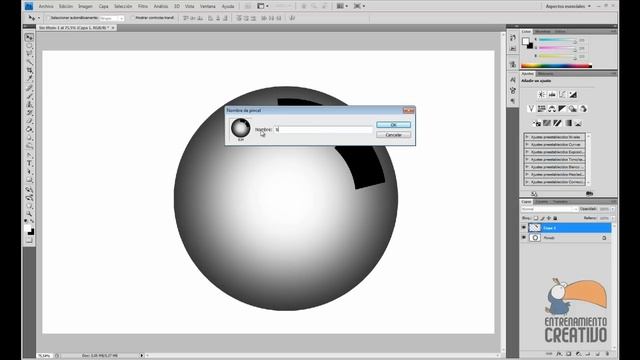Screen dimensions: 640x360
Task: Add a Color Balance adjustment
Action: click(552, 109)
